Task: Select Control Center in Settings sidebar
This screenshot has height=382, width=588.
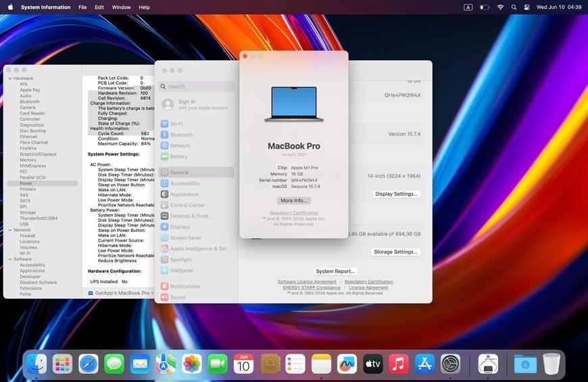Action: click(x=196, y=206)
